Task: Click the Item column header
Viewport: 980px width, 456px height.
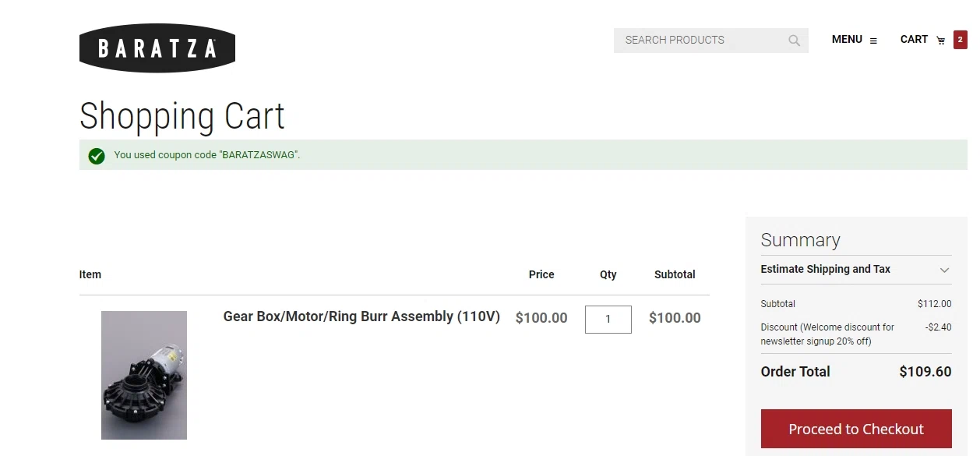Action: click(x=90, y=274)
